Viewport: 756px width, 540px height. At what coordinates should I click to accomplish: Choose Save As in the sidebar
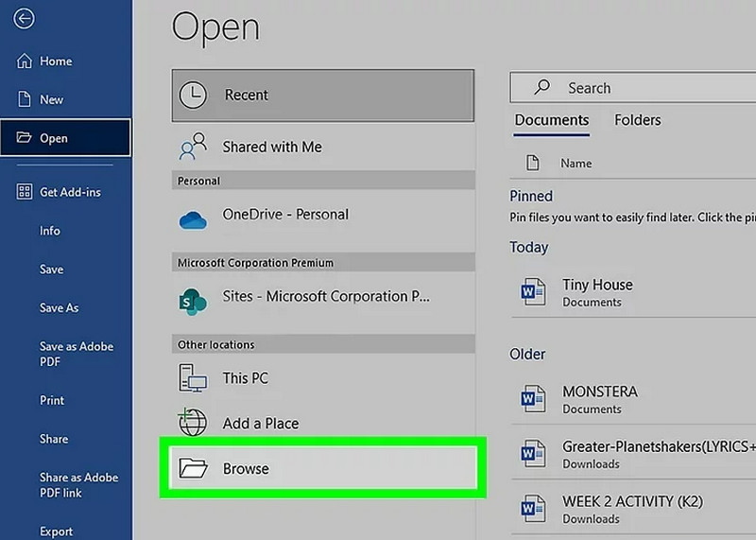(59, 308)
